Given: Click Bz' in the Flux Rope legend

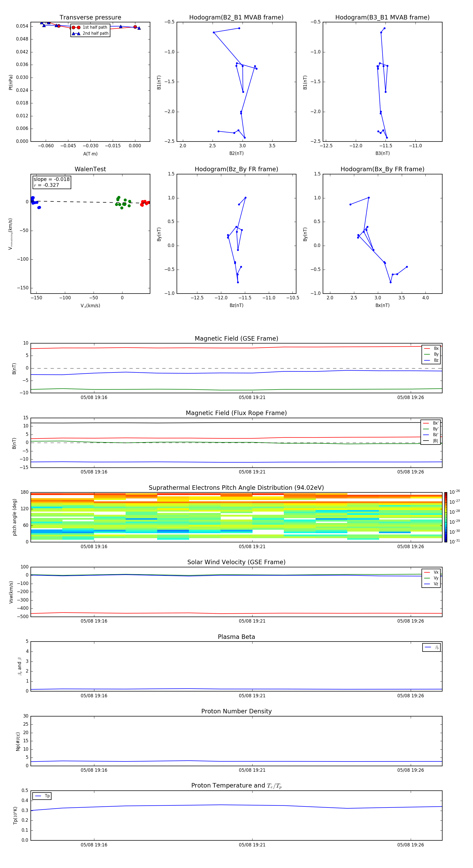Looking at the screenshot, I should pyautogui.click(x=431, y=435).
